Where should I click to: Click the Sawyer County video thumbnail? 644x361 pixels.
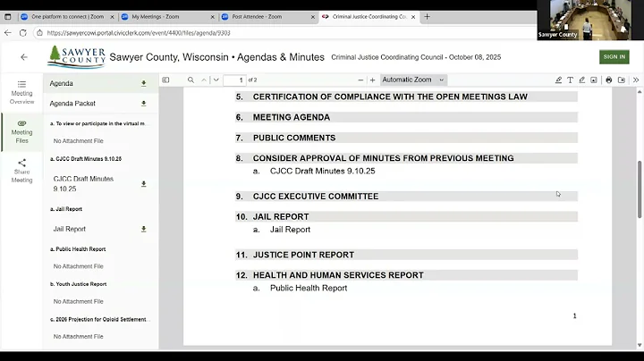pos(584,20)
